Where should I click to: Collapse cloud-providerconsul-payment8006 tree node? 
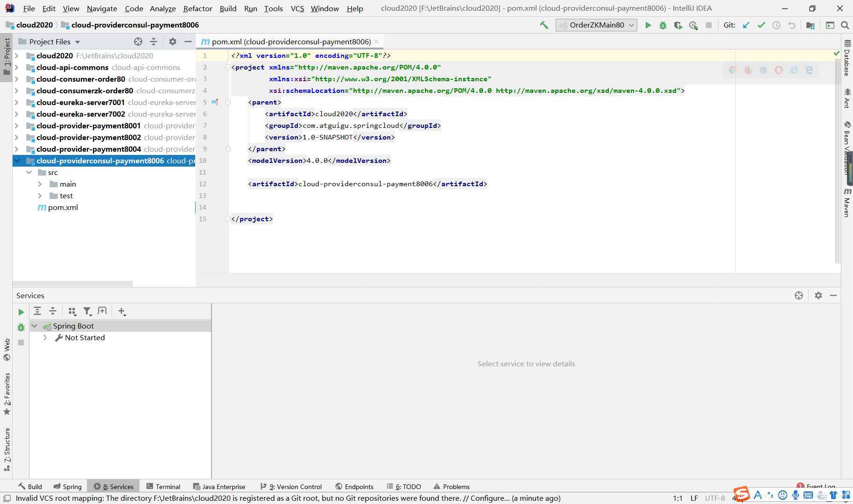pyautogui.click(x=17, y=161)
